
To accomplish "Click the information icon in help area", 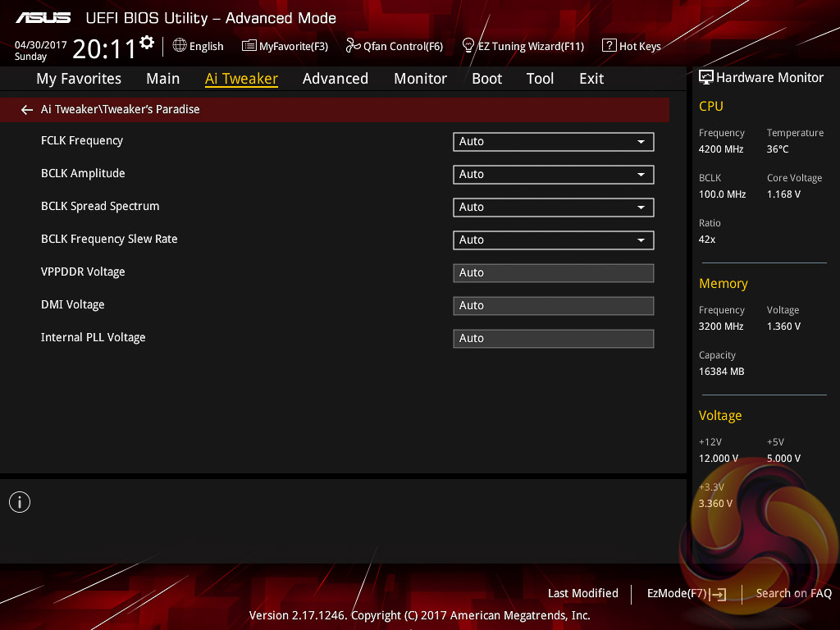I will (x=20, y=502).
